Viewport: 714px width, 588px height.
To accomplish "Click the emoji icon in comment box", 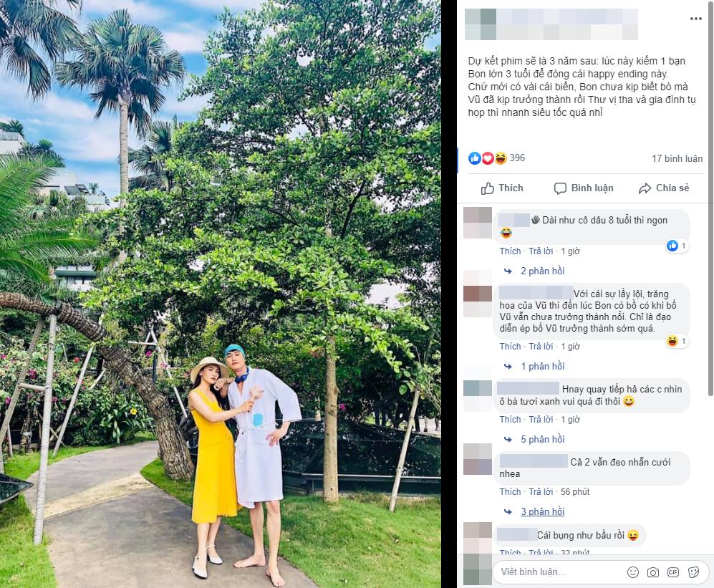I will (x=633, y=572).
